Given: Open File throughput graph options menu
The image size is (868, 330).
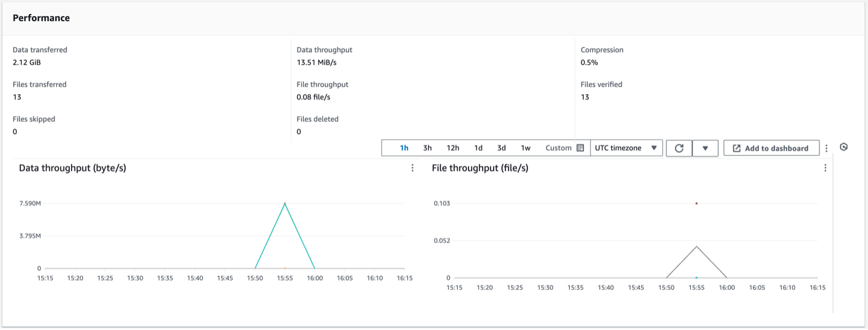Looking at the screenshot, I should pyautogui.click(x=825, y=168).
